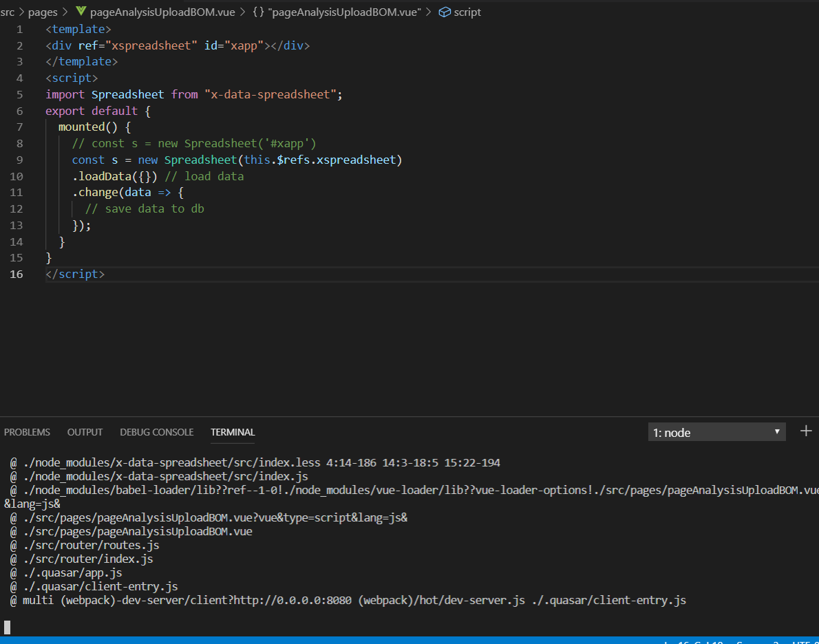The image size is (819, 644).
Task: Click "x-data-spreadsheet" import string
Action: coord(270,94)
